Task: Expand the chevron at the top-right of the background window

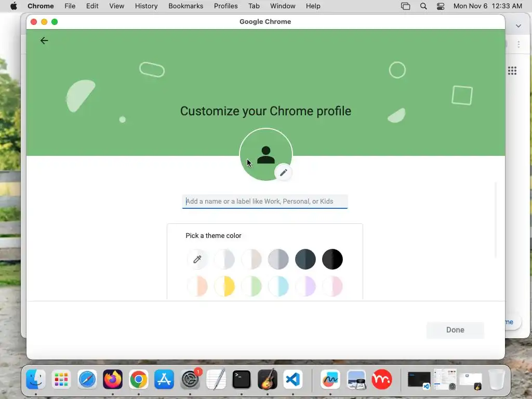Action: pos(518,26)
